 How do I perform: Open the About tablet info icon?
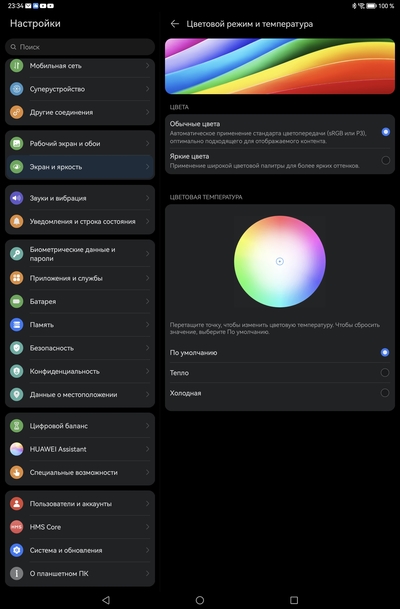pos(16,573)
